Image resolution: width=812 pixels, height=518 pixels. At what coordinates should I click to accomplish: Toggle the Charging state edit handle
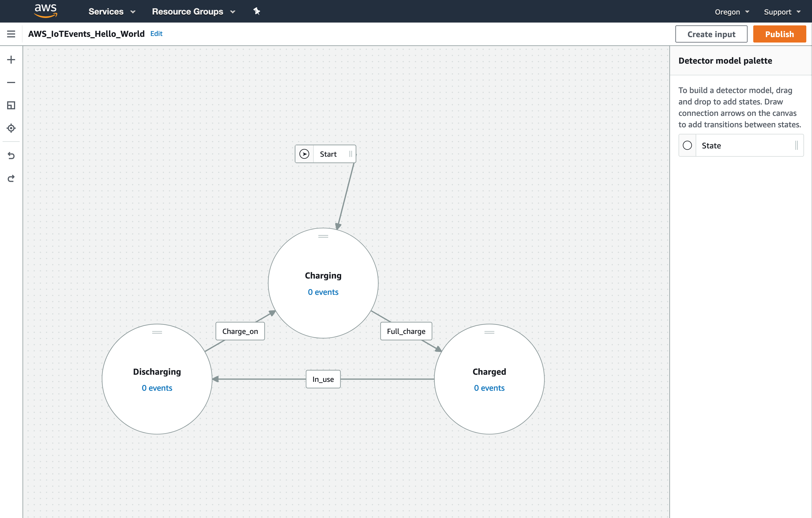click(x=323, y=237)
